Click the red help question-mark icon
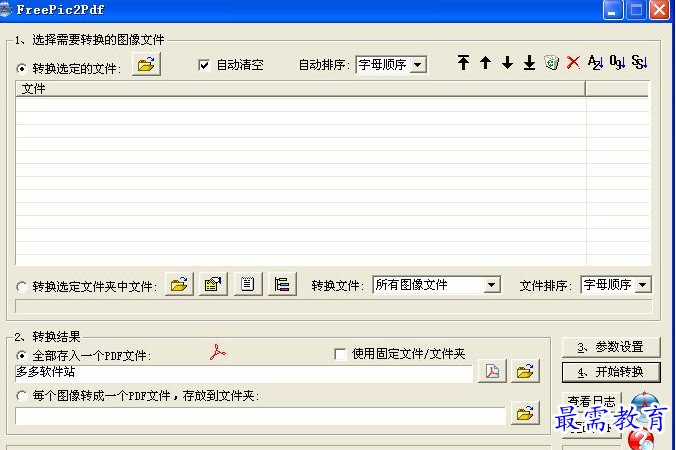This screenshot has width=676, height=450. coord(641,440)
